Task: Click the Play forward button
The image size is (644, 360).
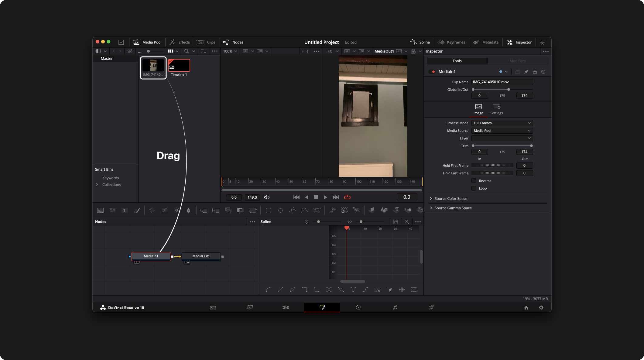Action: point(325,197)
